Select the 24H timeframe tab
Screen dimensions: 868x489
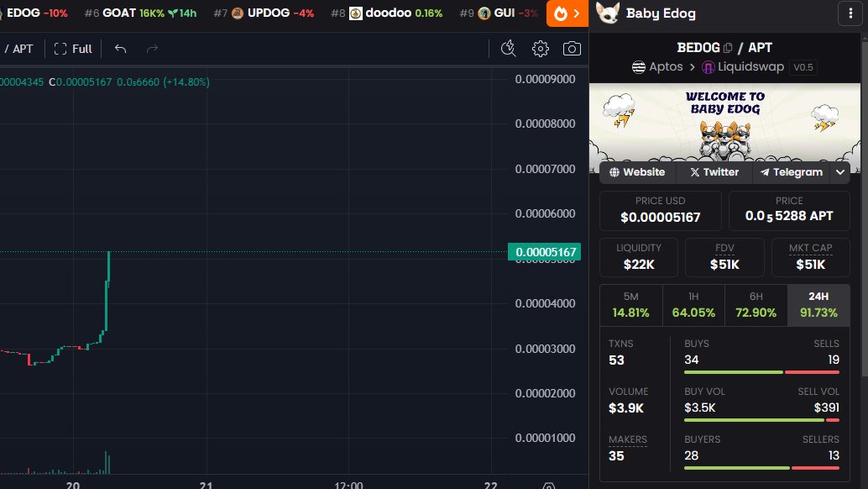point(818,305)
